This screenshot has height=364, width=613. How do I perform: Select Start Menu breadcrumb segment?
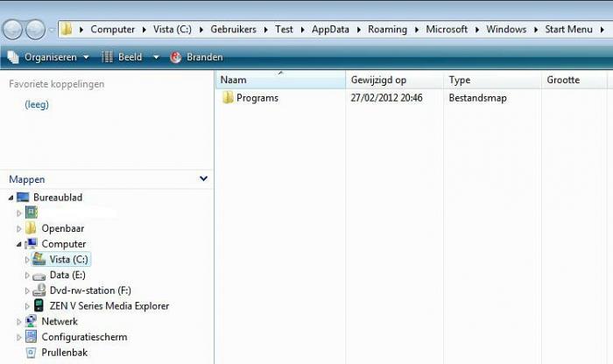[x=569, y=29]
